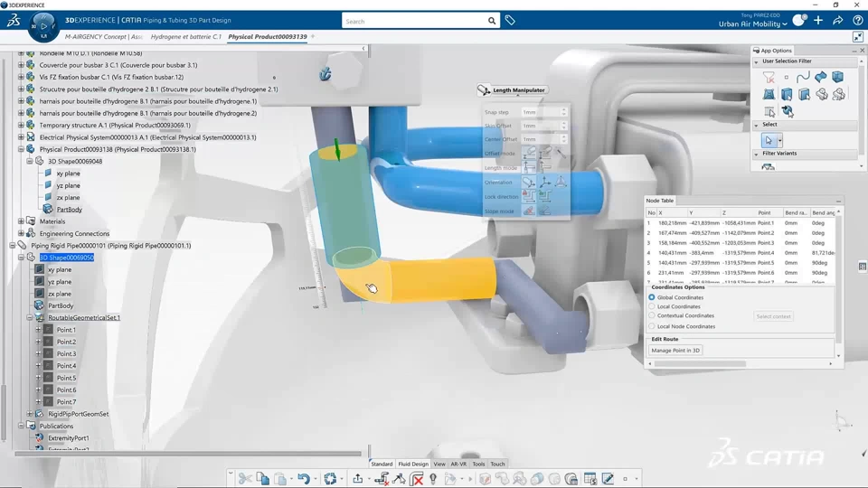Click the 3DEXPERIENCE compass icon

[x=43, y=25]
